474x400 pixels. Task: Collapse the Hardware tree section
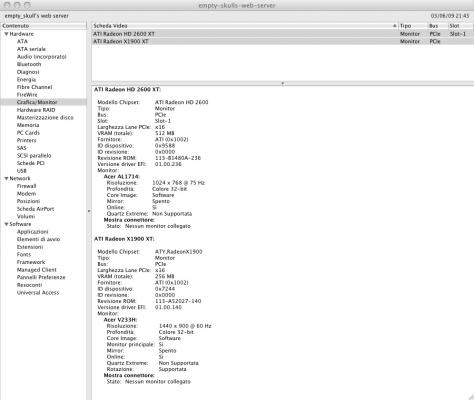click(x=6, y=34)
